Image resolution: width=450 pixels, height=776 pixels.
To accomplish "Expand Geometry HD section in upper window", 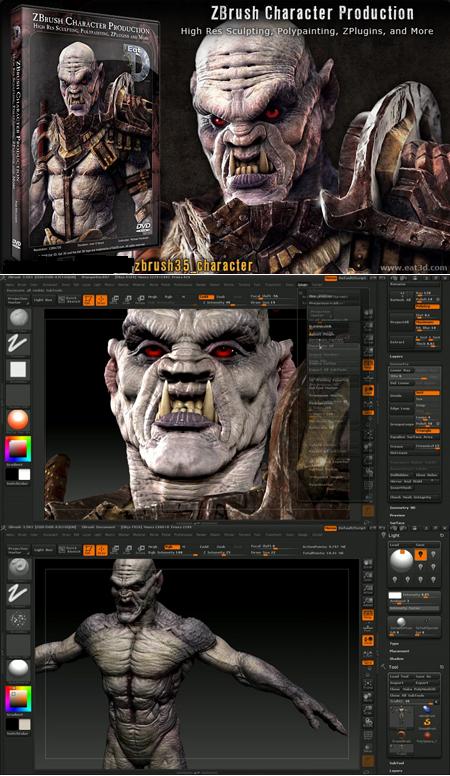I will pos(402,507).
